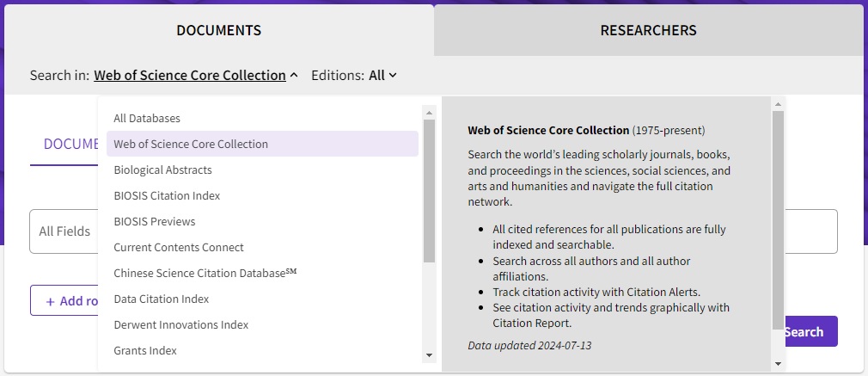Open the All Fields selector
Image resolution: width=868 pixels, height=376 pixels.
click(64, 231)
